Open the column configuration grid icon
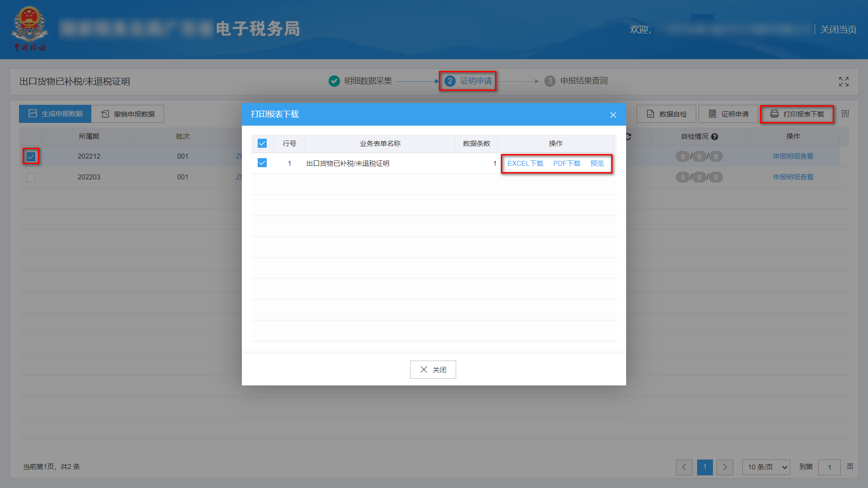 coord(845,114)
